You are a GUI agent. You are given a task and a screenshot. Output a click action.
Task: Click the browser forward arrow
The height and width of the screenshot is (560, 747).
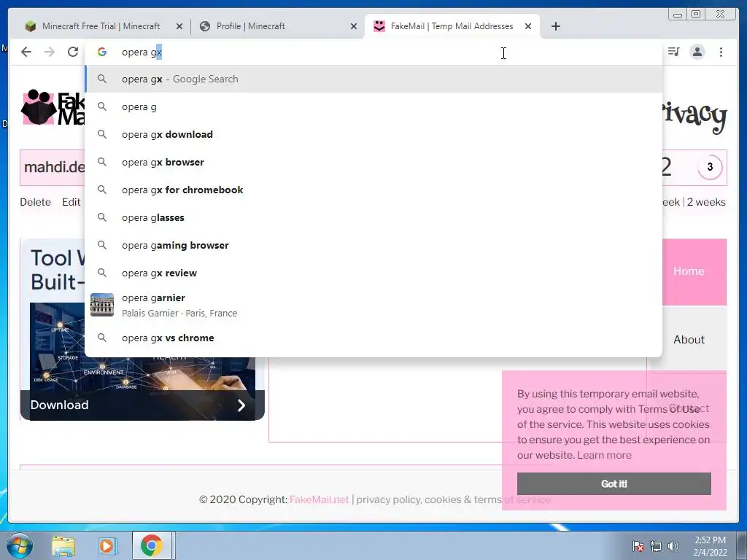50,52
